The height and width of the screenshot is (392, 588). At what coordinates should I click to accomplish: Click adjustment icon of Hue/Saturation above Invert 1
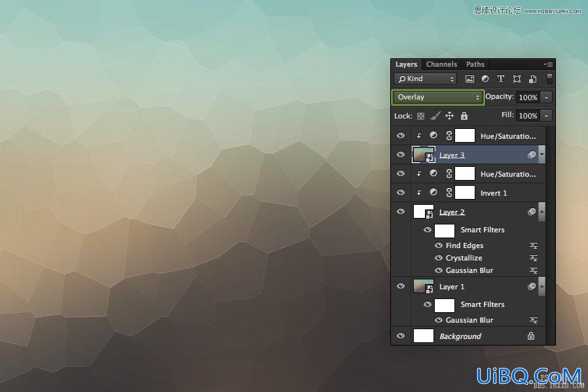pos(433,173)
